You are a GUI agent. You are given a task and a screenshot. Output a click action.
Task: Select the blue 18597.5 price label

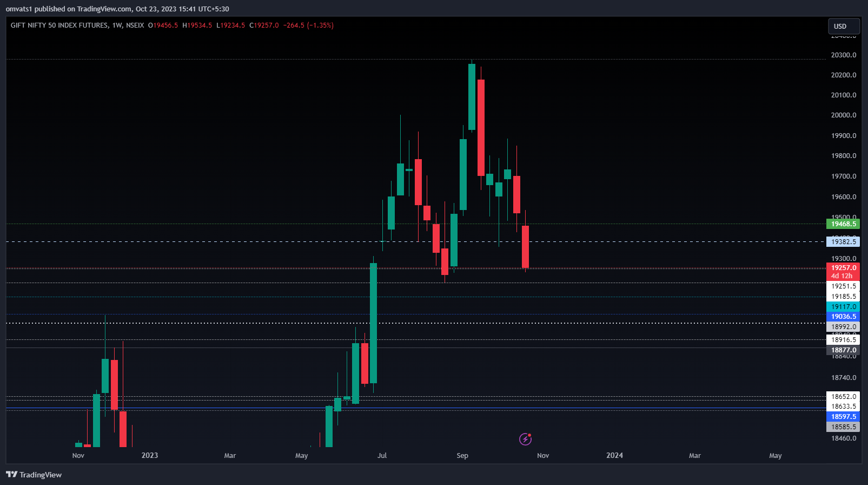coord(843,417)
